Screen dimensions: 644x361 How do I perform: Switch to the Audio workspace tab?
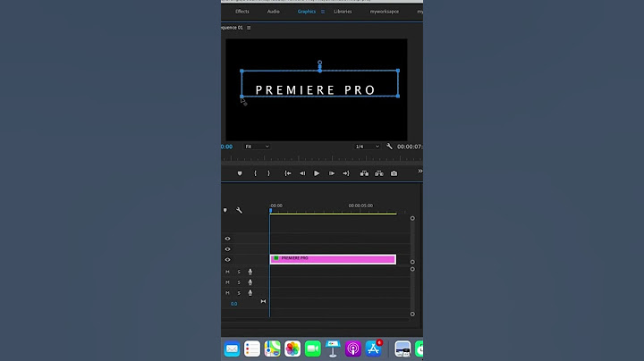click(273, 12)
